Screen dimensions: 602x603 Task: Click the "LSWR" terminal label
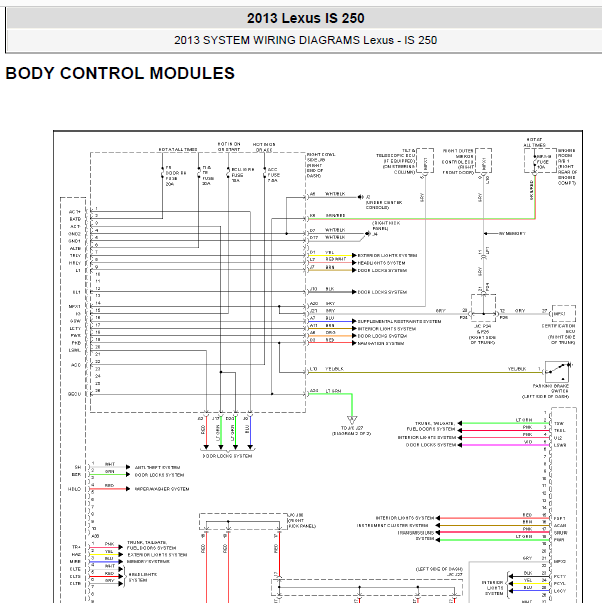[560, 445]
